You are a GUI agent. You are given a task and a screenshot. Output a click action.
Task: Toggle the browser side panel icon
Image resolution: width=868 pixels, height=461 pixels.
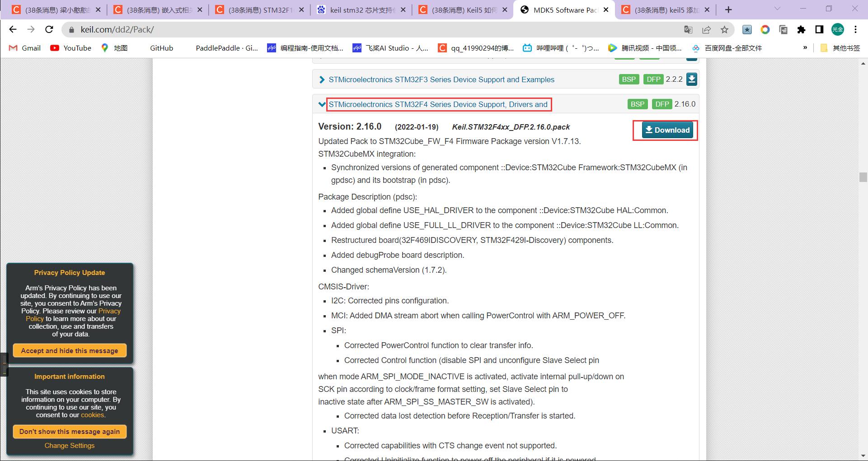[819, 29]
